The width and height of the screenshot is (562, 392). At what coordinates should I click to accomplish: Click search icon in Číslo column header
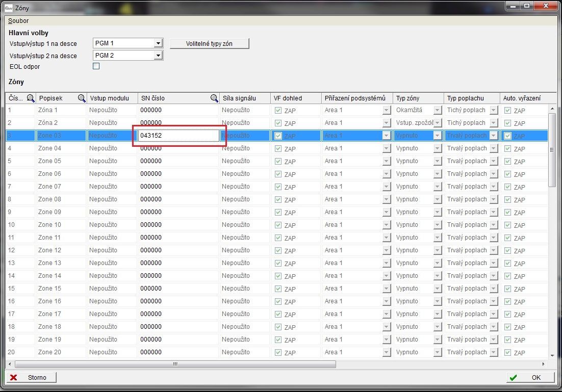coord(31,98)
